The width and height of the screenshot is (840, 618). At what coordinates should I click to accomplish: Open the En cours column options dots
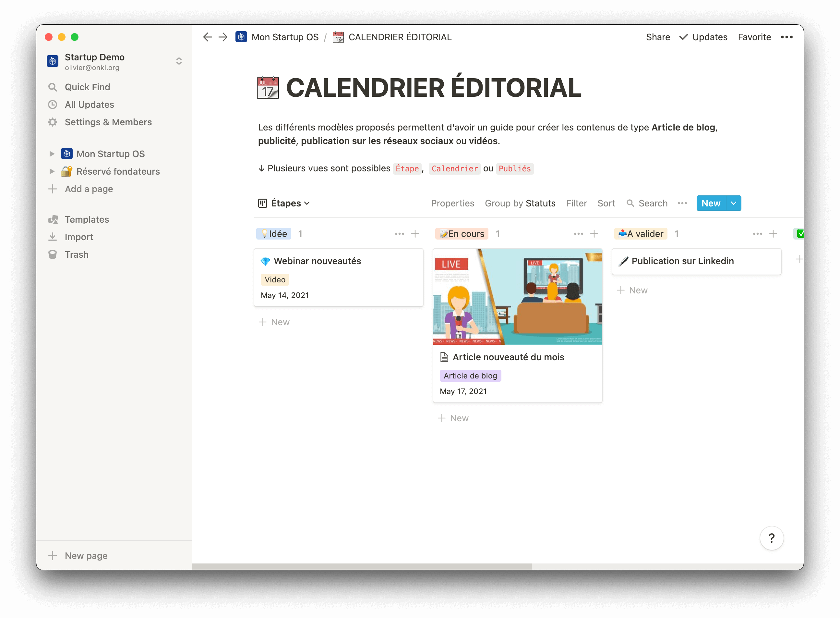(578, 234)
